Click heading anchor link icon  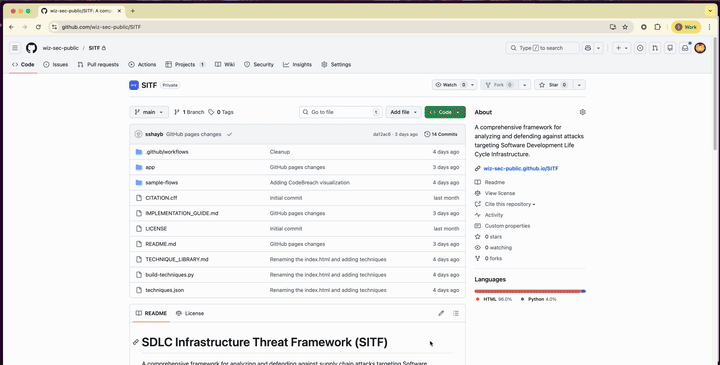pos(136,342)
